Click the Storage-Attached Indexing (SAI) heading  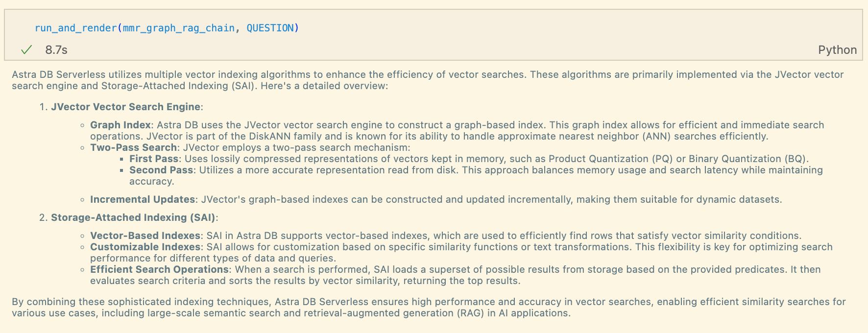133,217
